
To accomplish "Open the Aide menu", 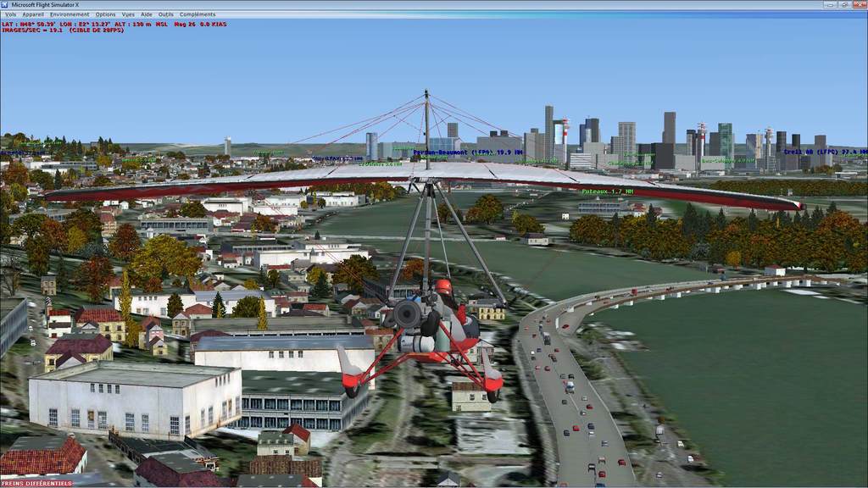I will tap(147, 14).
